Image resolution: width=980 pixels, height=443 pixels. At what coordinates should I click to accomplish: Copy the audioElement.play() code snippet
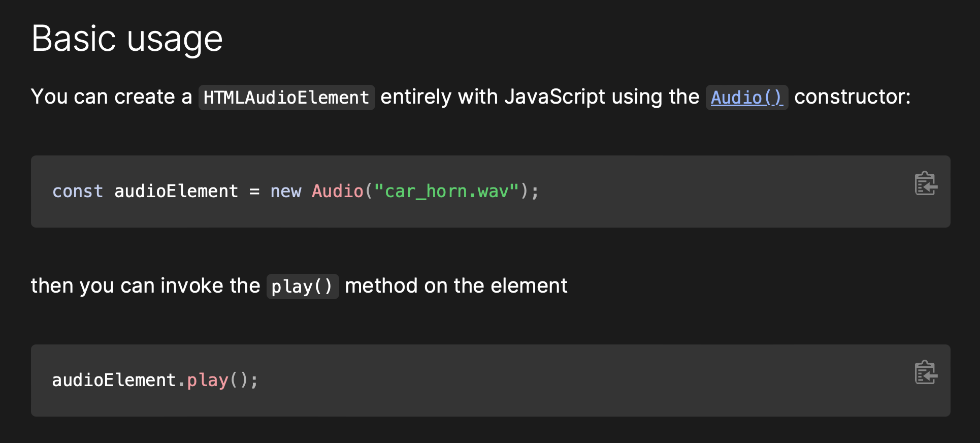tap(926, 372)
